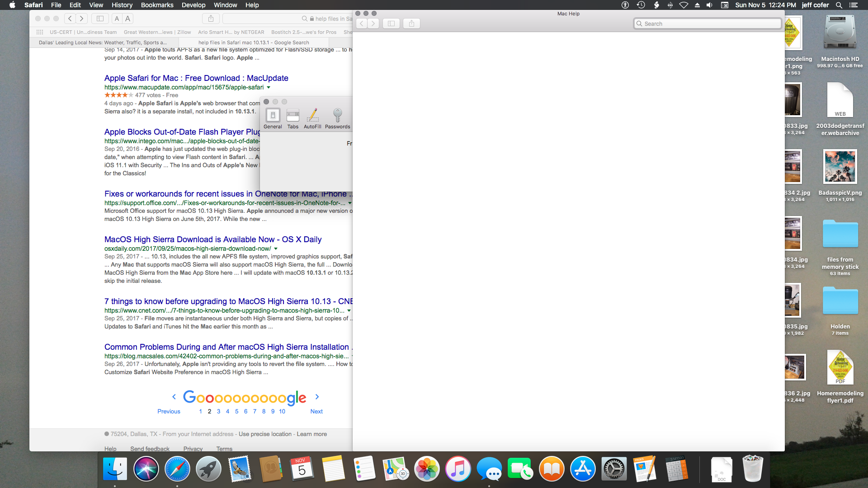Open the Mac Help search input field
868x488 pixels.
709,23
